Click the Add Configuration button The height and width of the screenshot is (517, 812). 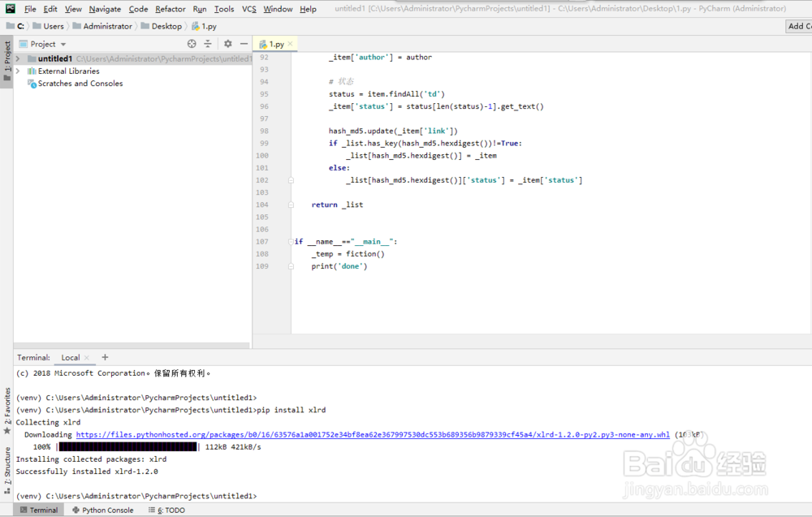coord(798,26)
